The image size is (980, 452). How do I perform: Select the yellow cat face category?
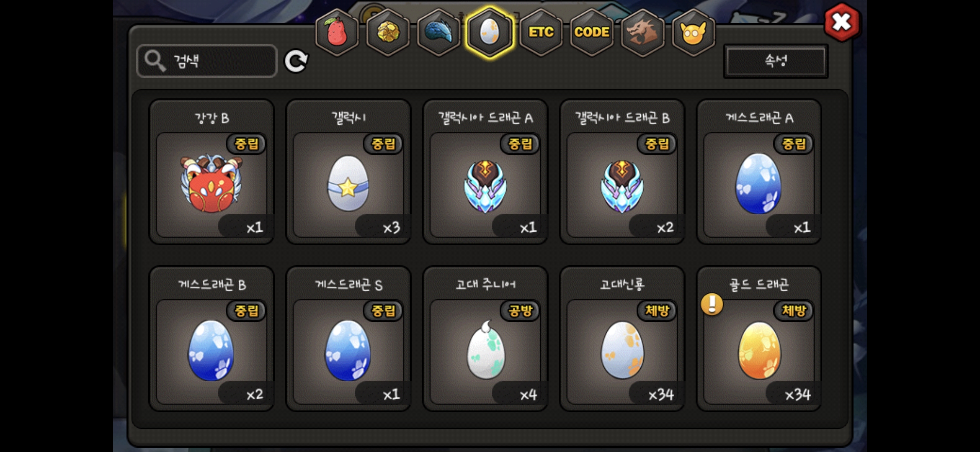(x=694, y=32)
